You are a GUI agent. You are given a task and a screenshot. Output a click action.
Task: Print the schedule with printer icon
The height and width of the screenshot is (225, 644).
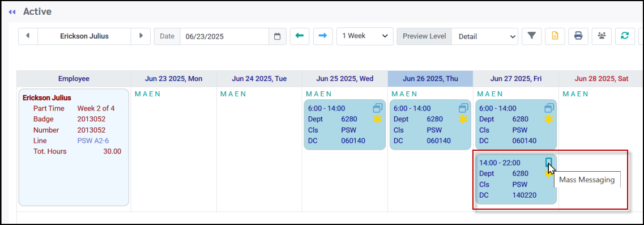(578, 36)
